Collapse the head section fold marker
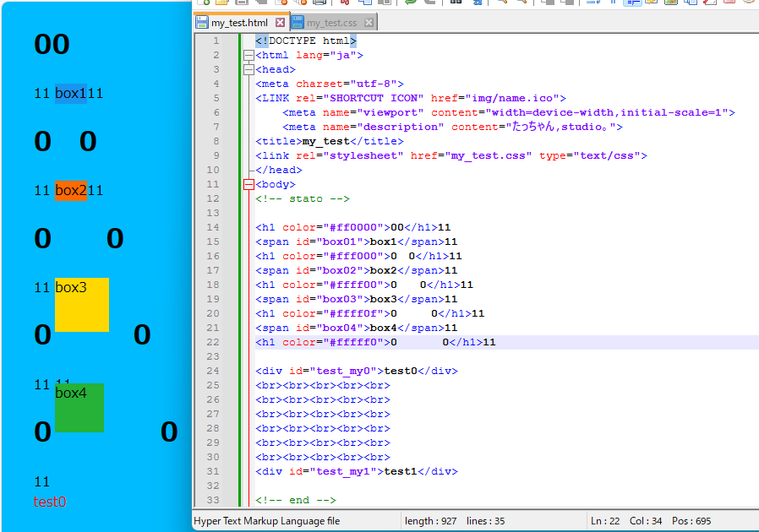Image resolution: width=759 pixels, height=532 pixels. pyautogui.click(x=248, y=70)
